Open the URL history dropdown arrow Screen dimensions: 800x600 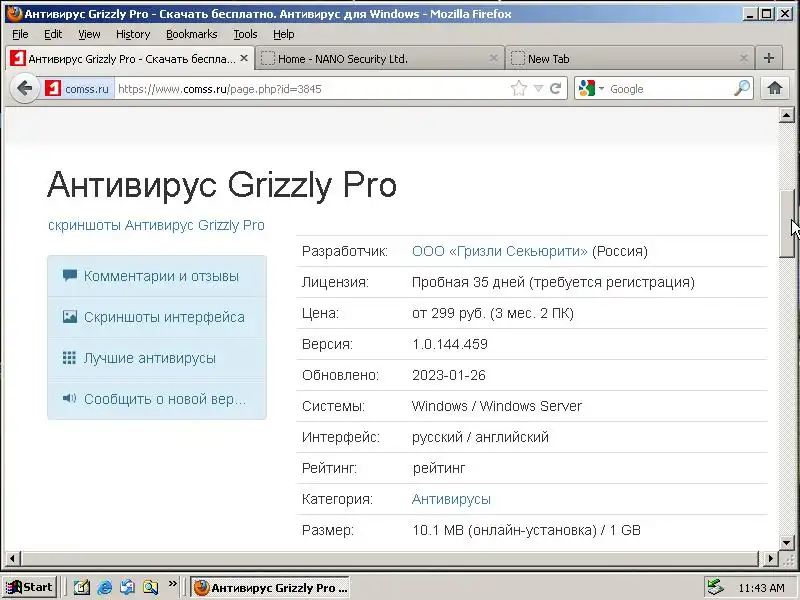click(538, 89)
